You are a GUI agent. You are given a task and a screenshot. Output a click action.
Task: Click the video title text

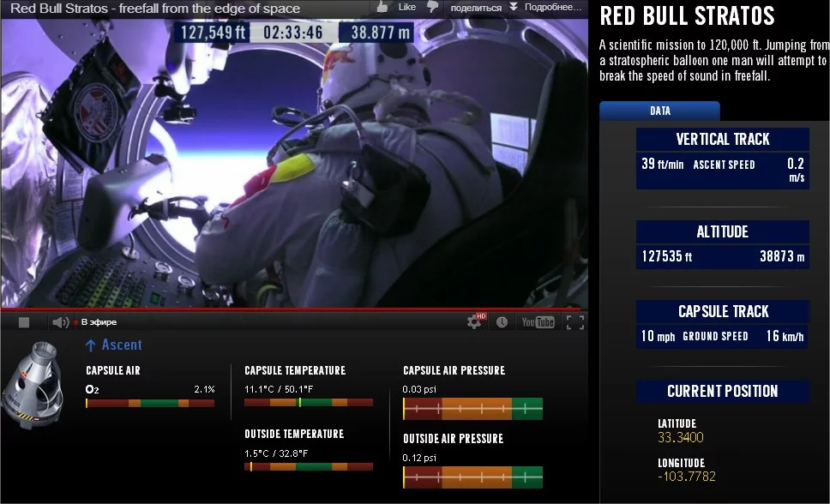[155, 9]
